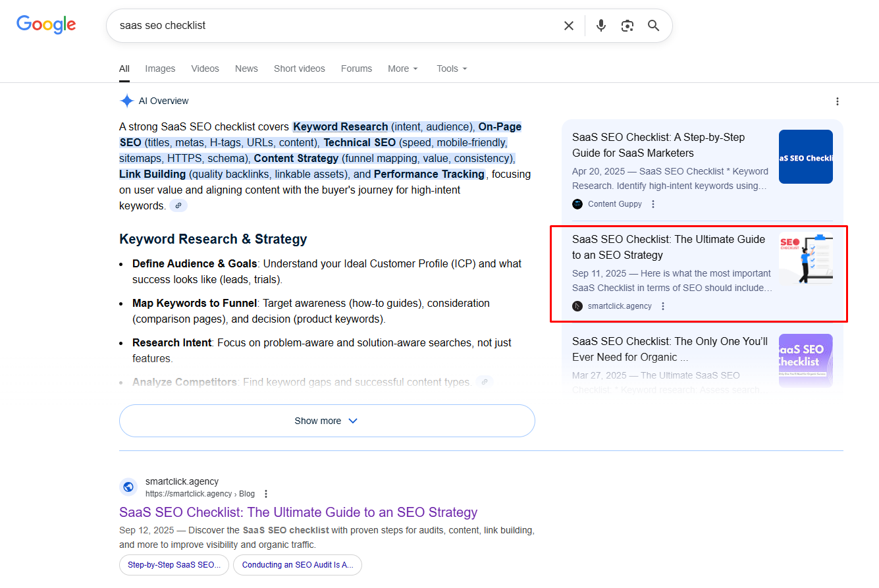
Task: Expand AI Overview with Show more
Action: coord(327,421)
